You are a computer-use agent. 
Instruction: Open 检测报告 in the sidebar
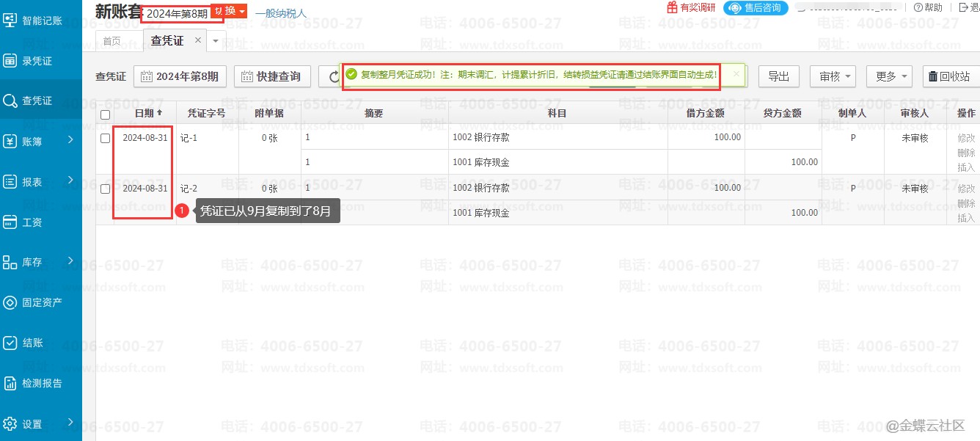click(x=41, y=383)
